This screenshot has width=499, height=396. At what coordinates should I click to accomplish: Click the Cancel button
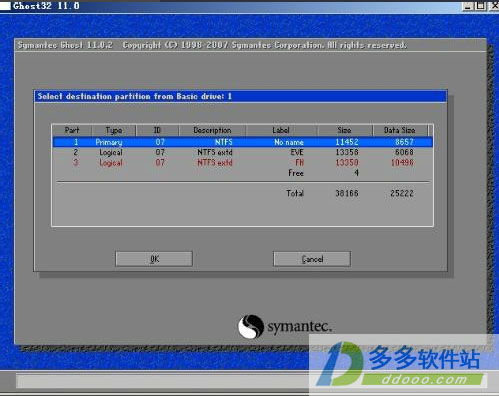(x=312, y=259)
